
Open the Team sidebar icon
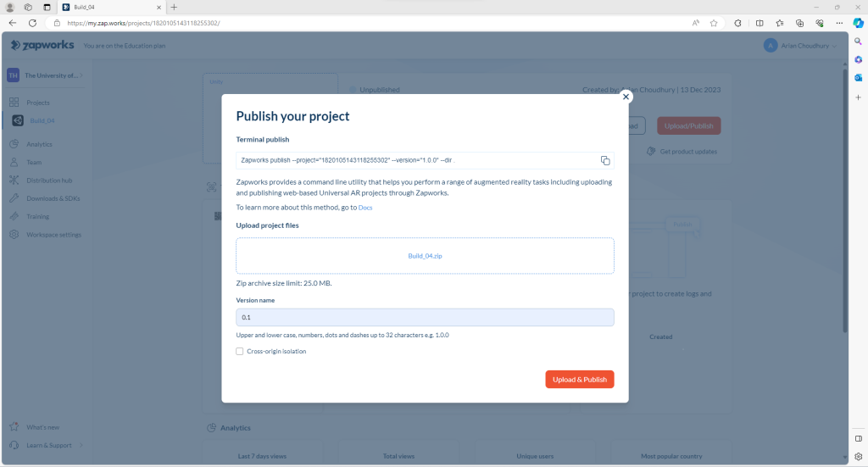tap(14, 162)
